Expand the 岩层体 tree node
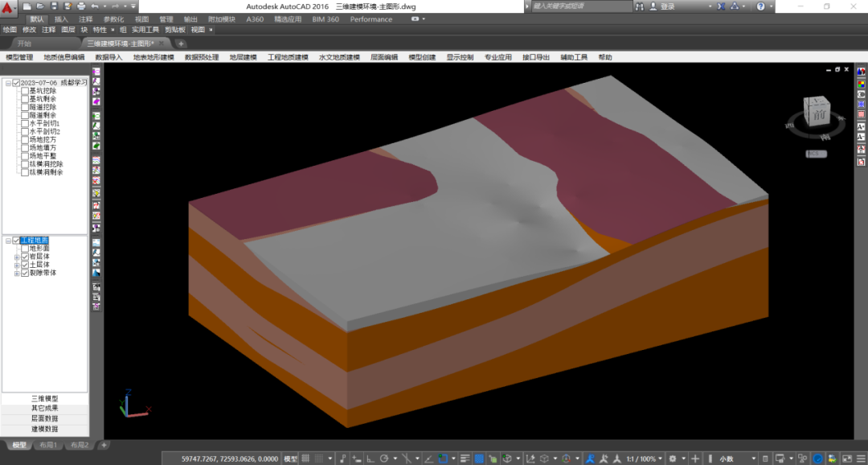Screen dimensions: 868x465 (17, 257)
